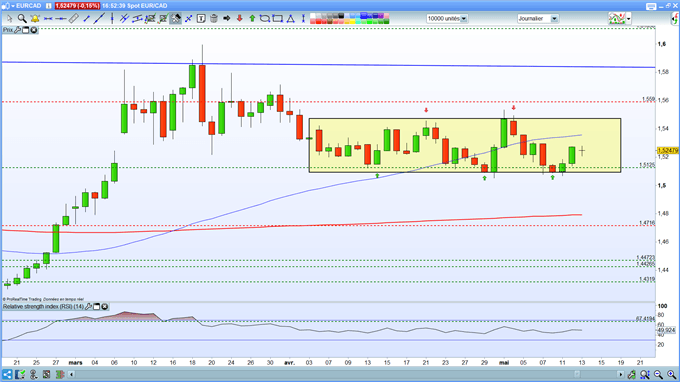Screen dimensions: 680x382
Task: Pick the black color swatch
Action: pyautogui.click(x=341, y=16)
